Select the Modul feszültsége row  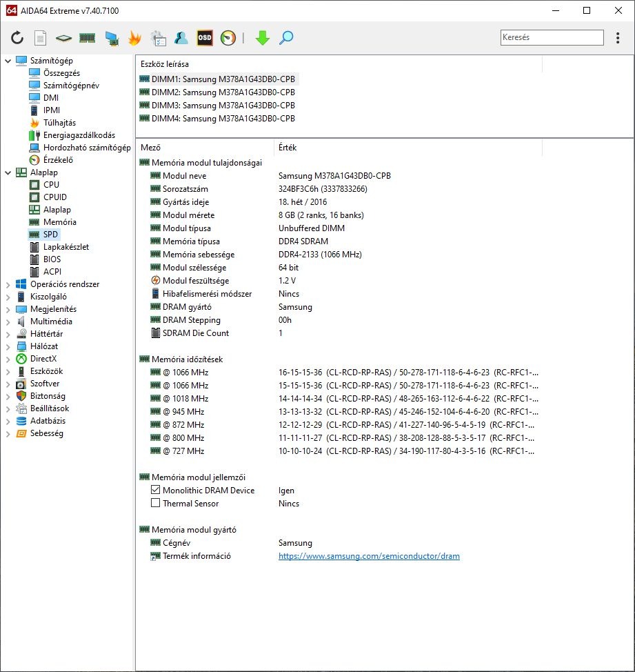click(x=339, y=281)
